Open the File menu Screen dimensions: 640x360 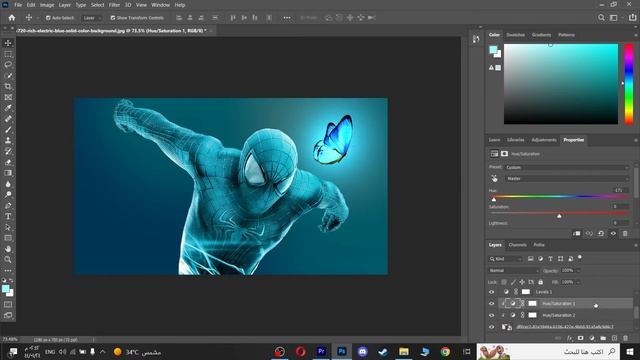coord(18,5)
